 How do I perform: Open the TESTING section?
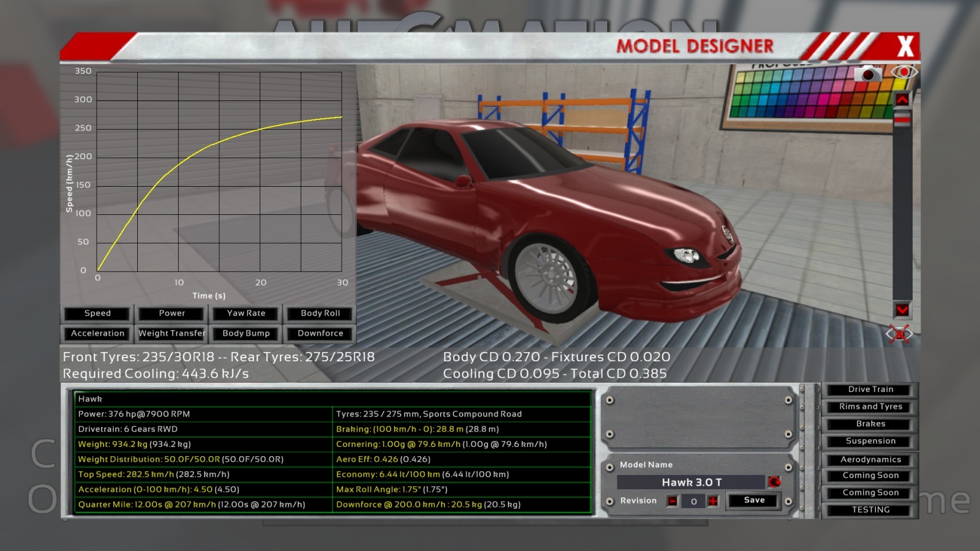(870, 509)
